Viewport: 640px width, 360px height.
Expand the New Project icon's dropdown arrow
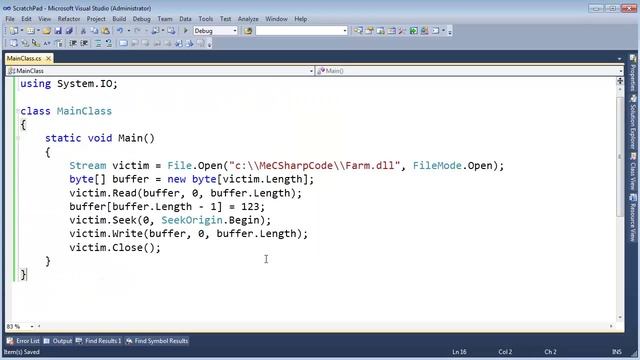[21, 31]
